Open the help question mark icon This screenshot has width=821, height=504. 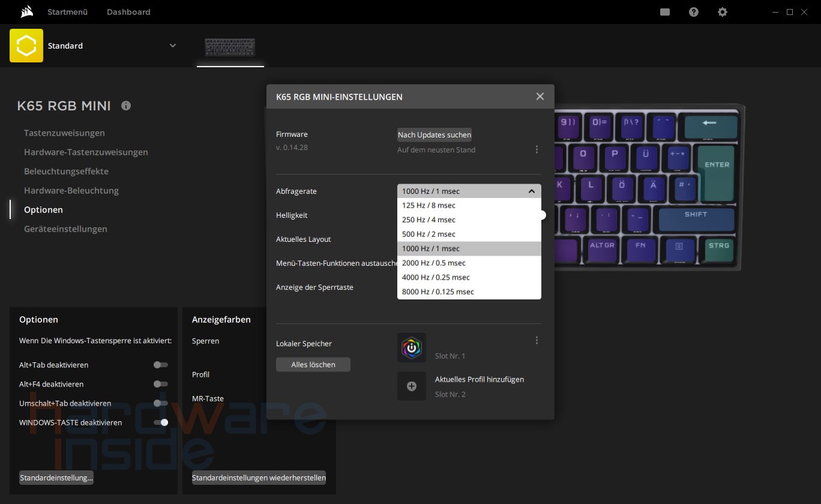coord(694,12)
